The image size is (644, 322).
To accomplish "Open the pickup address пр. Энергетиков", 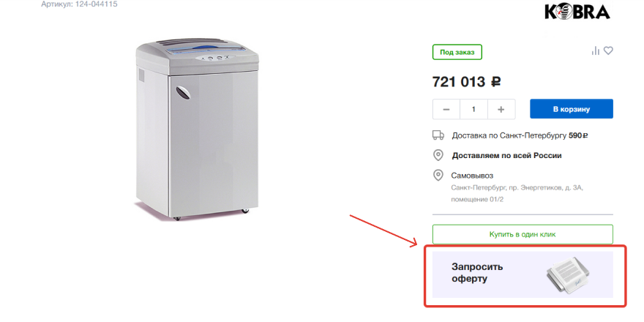I will pos(517,193).
